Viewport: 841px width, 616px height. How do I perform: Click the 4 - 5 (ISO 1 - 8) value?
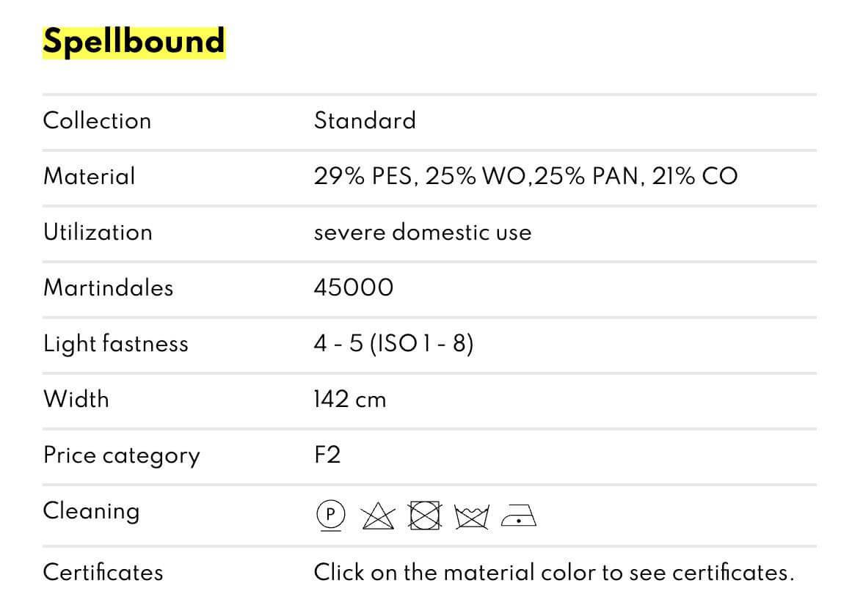click(x=393, y=343)
